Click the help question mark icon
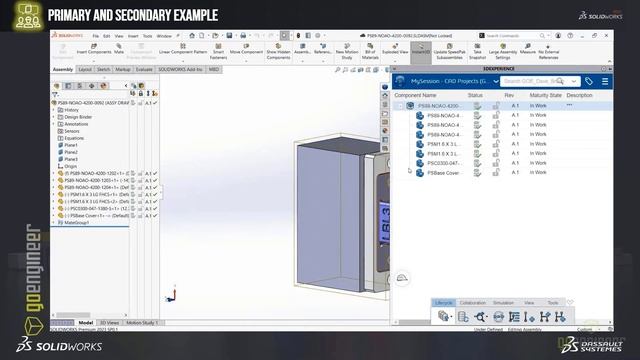Viewport: 640px width, 360px height. pyautogui.click(x=570, y=36)
